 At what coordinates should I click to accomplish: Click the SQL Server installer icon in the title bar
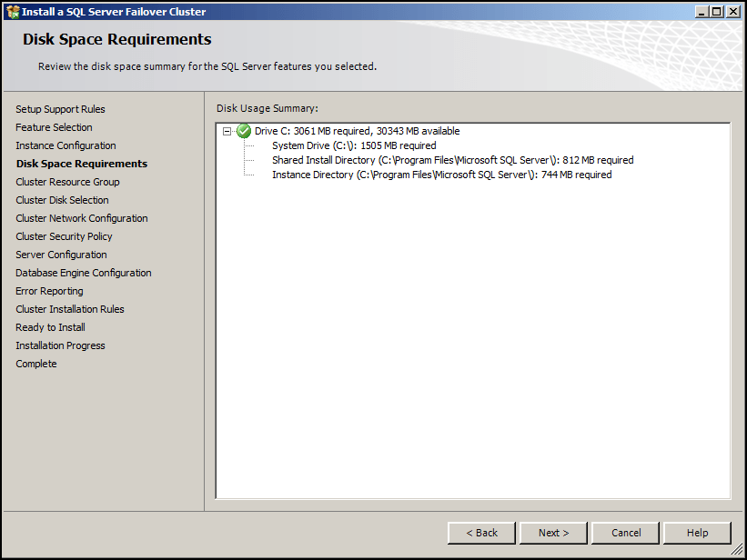[11, 11]
